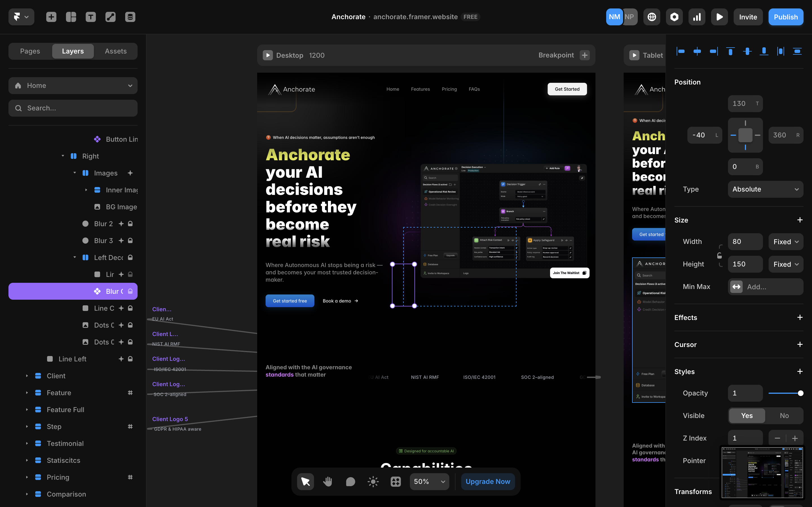The width and height of the screenshot is (812, 507).
Task: Toggle lock on Line Left layer
Action: pyautogui.click(x=130, y=359)
